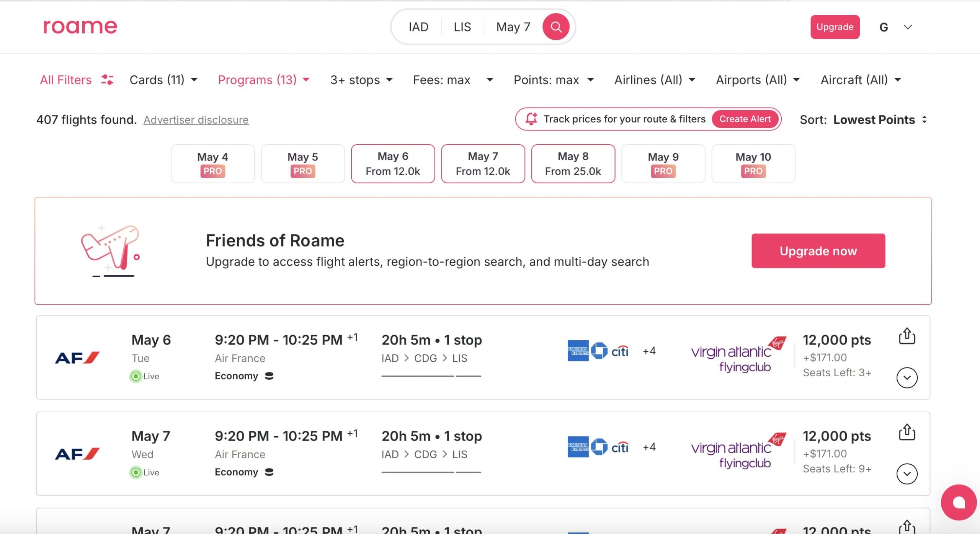Open the Cards (11) dropdown

(x=164, y=80)
